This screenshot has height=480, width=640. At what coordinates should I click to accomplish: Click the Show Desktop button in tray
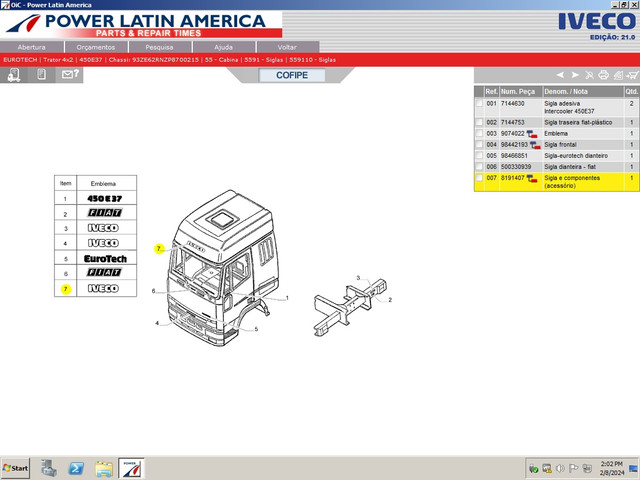tap(633, 468)
